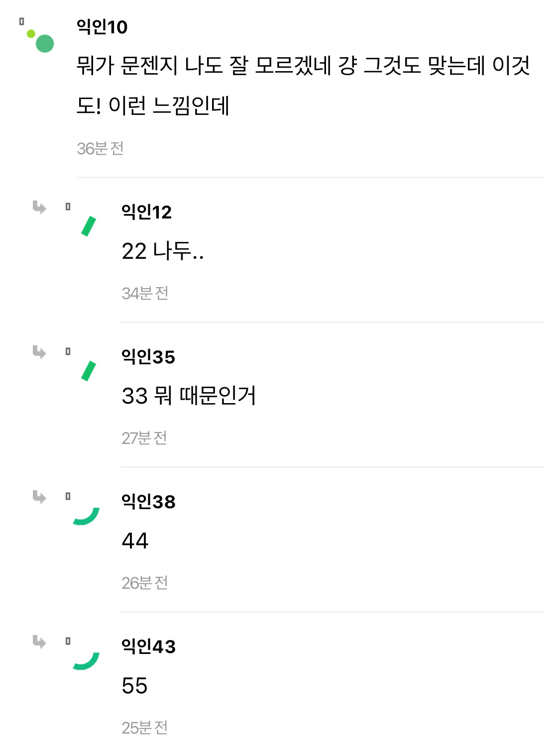
Task: Click the reply arrow beside 익인35
Action: [x=39, y=352]
